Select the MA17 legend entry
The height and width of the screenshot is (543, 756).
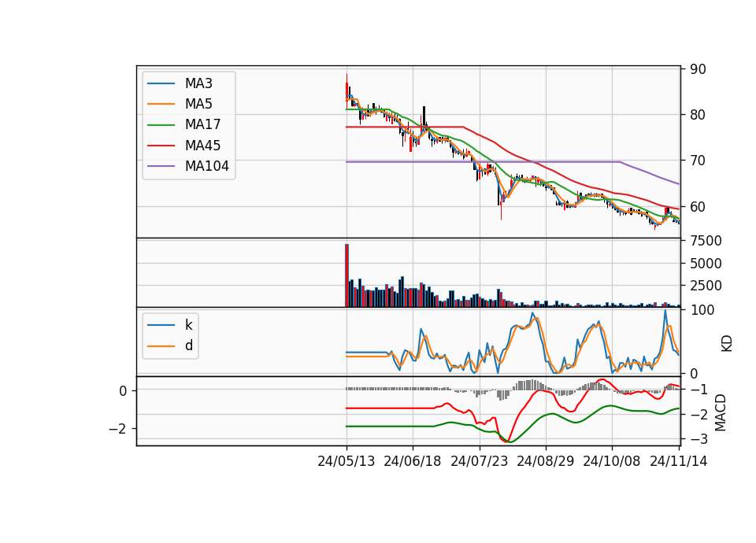tap(184, 125)
